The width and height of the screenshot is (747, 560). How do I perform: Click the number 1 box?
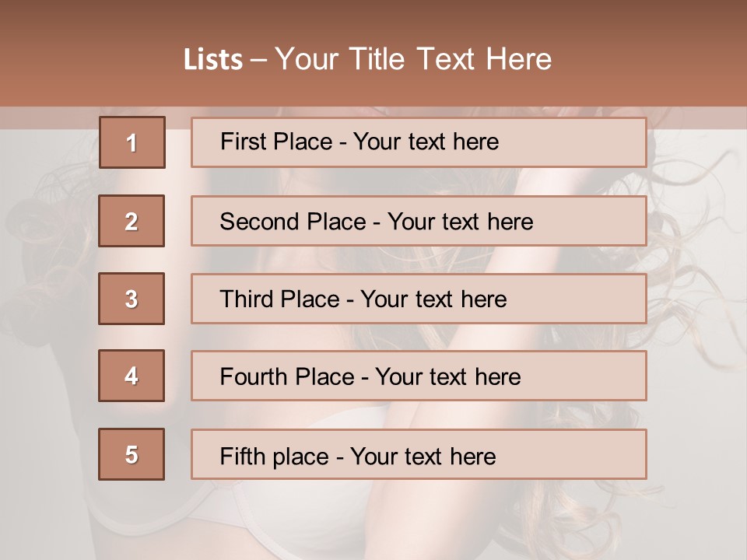(132, 142)
